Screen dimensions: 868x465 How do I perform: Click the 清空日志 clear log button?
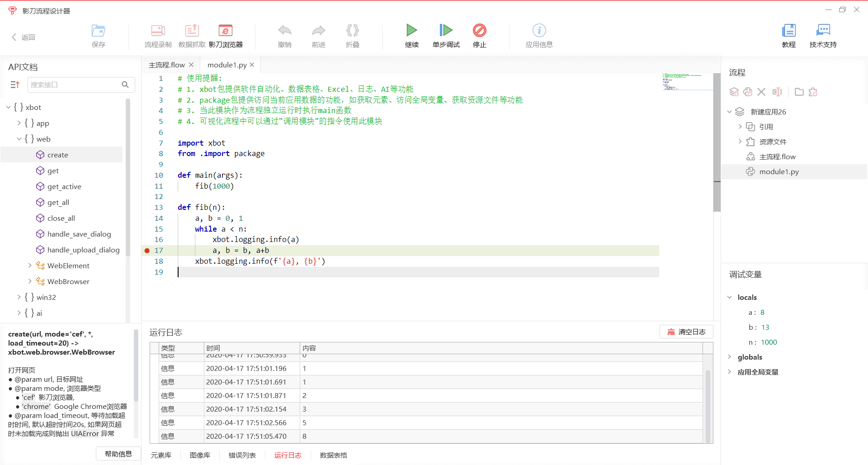point(686,332)
